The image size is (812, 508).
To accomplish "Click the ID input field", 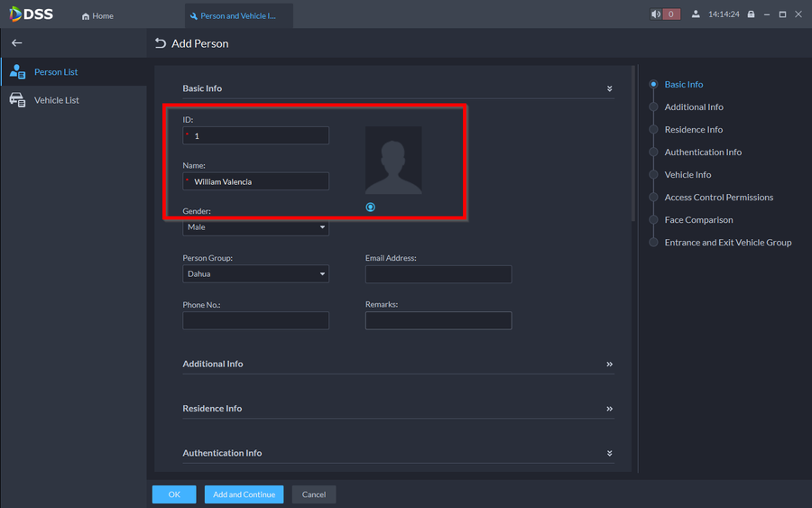I will point(256,135).
